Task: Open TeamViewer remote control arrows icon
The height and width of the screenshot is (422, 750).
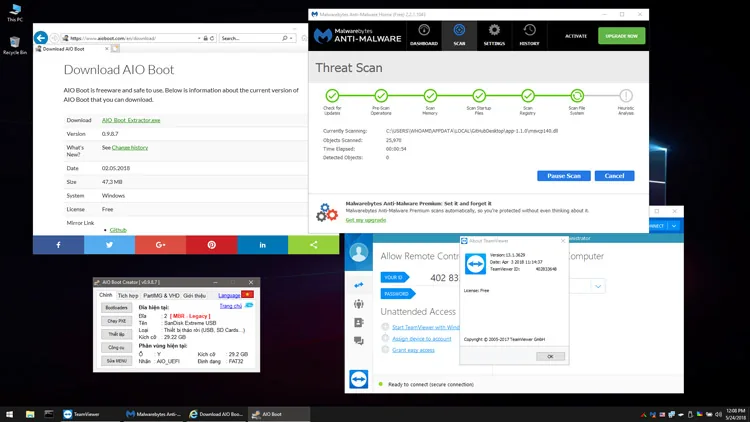Action: pos(358,285)
